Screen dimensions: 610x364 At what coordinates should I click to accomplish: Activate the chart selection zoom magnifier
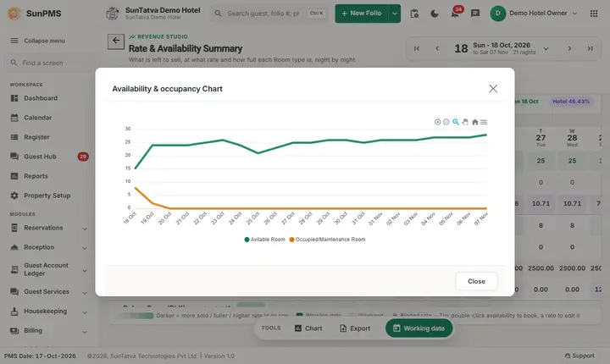pyautogui.click(x=456, y=122)
